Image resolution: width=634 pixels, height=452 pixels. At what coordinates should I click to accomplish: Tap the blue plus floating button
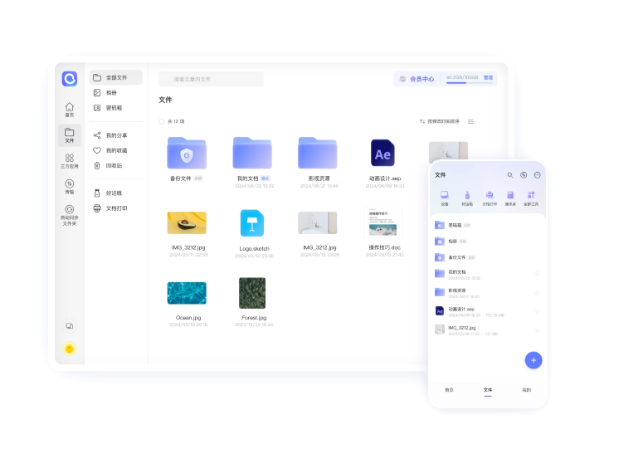click(533, 360)
